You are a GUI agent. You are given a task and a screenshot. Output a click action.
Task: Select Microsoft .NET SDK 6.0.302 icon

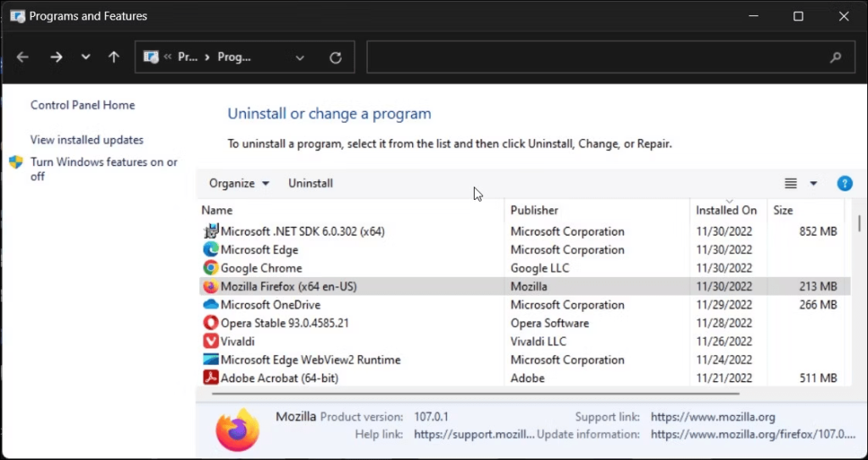tap(211, 231)
